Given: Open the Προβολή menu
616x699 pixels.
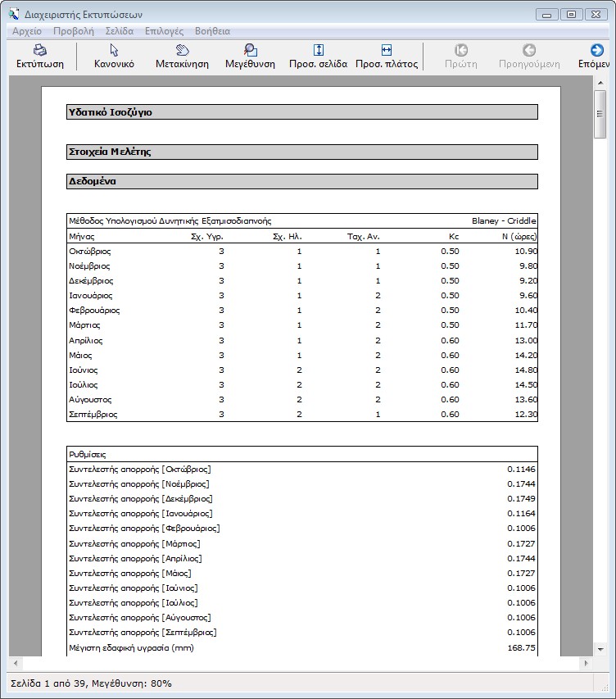Looking at the screenshot, I should [x=74, y=31].
